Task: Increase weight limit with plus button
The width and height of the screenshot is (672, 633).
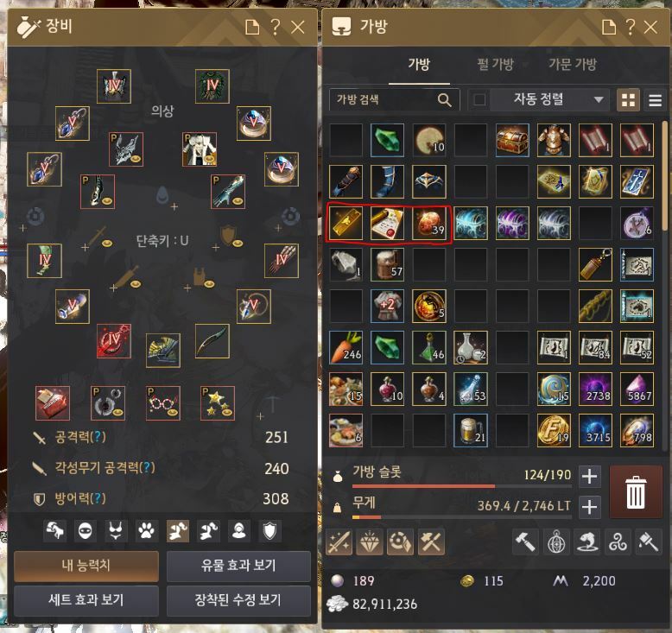Action: [x=589, y=507]
